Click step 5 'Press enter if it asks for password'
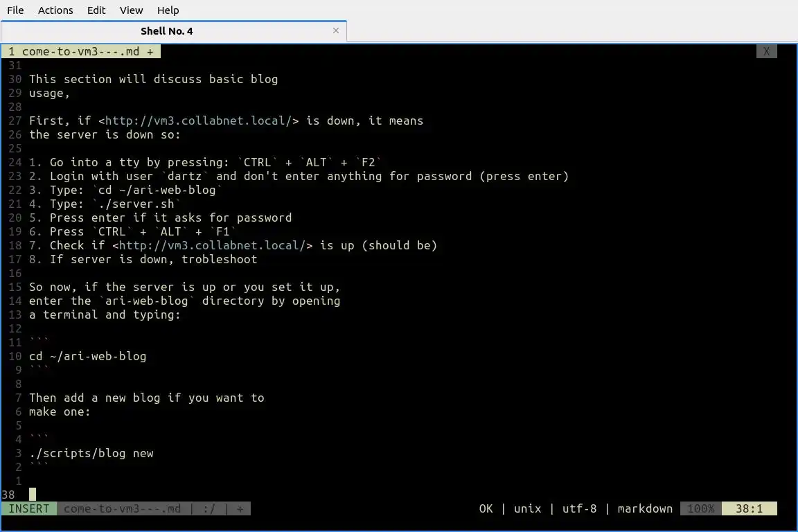798x532 pixels. [160, 218]
